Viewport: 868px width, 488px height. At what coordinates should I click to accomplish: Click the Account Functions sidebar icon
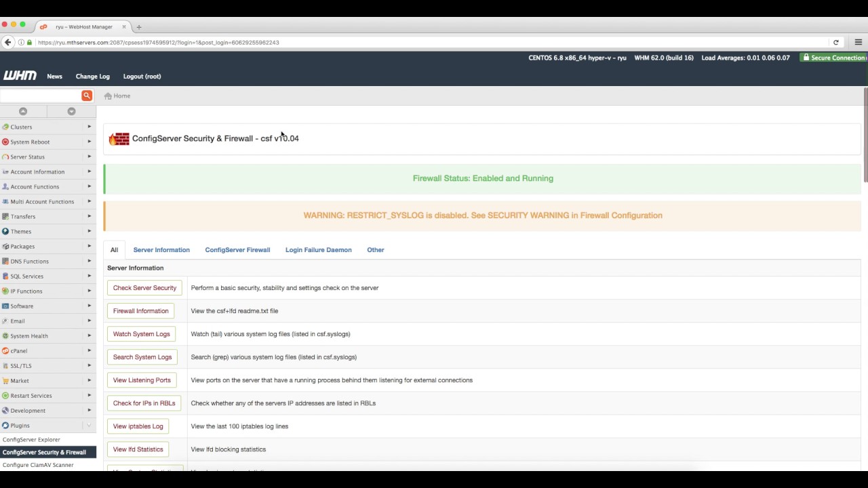(5, 186)
